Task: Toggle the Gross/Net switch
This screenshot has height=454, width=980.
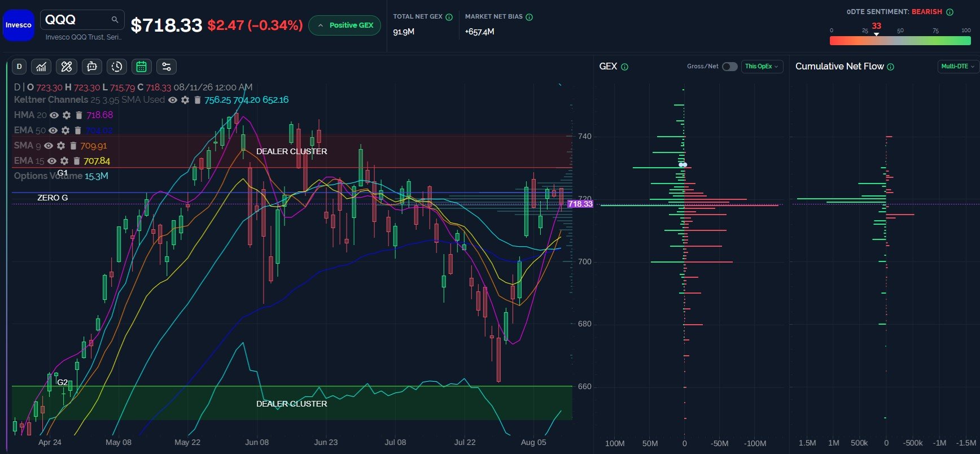Action: (730, 67)
